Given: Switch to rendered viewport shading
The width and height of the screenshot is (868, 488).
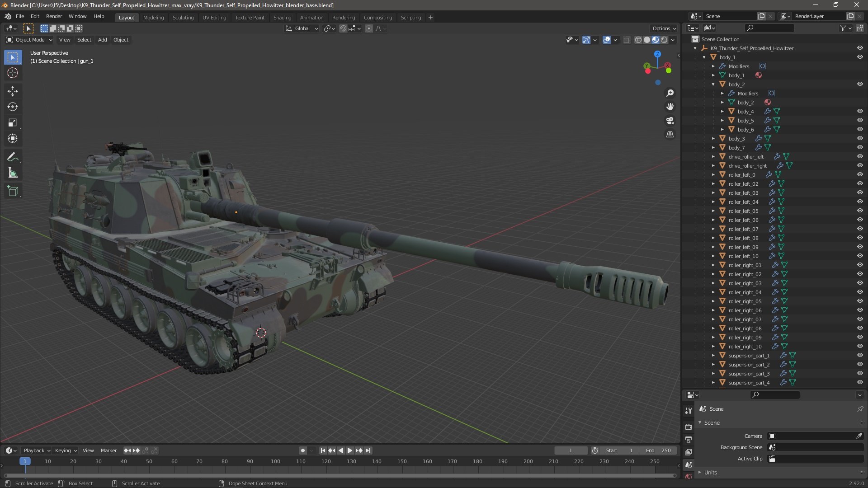Looking at the screenshot, I should pyautogui.click(x=664, y=40).
